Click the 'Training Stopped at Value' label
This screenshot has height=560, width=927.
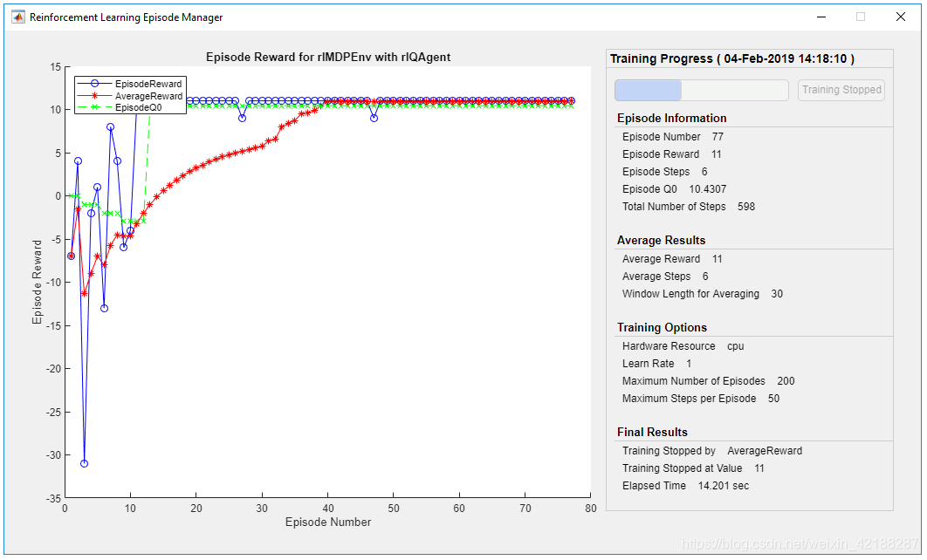683,468
